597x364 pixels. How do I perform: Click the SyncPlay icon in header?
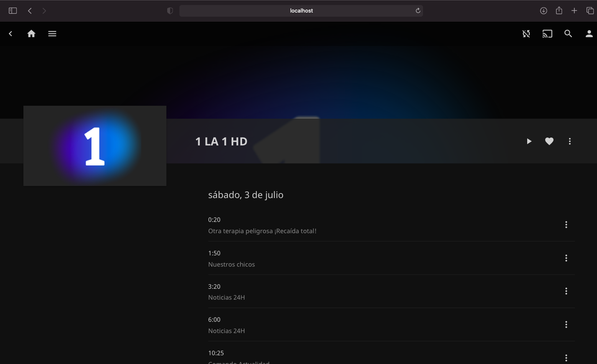click(x=526, y=34)
